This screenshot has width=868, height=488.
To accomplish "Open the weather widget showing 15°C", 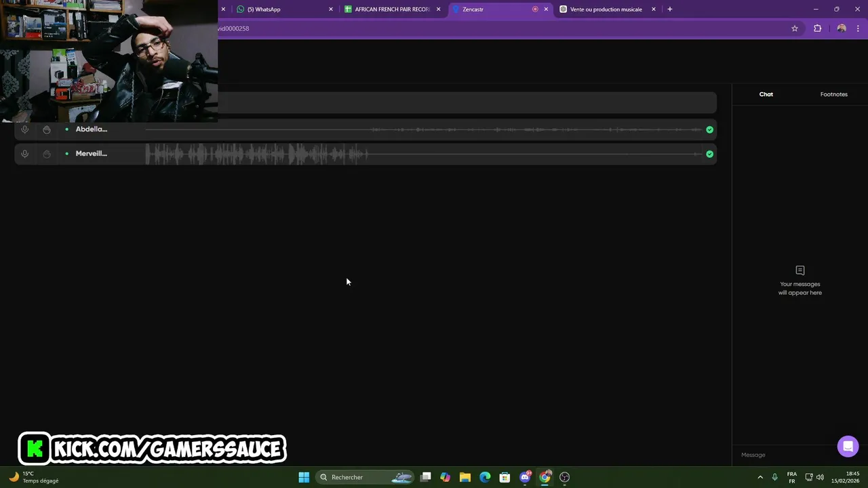I will coord(34,477).
